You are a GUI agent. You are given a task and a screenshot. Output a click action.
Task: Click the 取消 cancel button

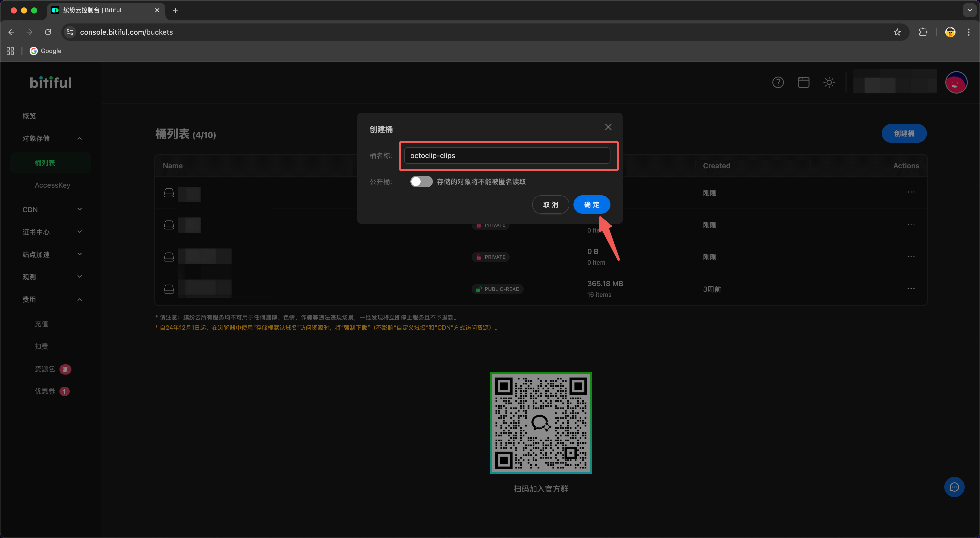point(550,204)
